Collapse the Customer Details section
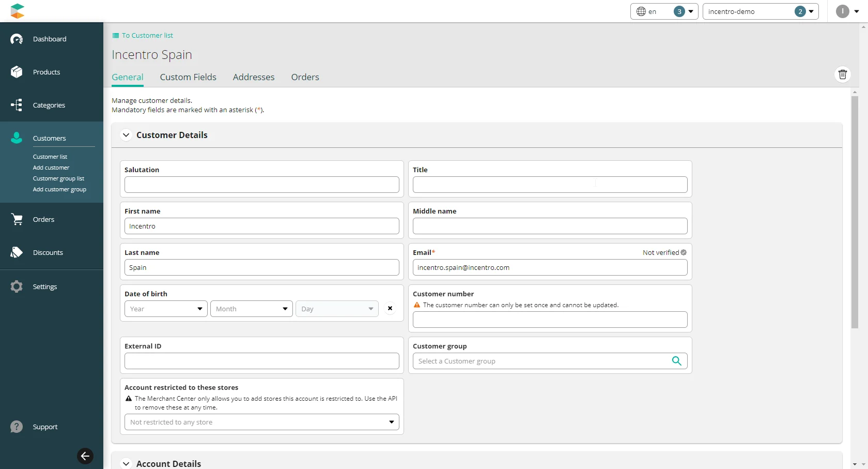 [126, 135]
